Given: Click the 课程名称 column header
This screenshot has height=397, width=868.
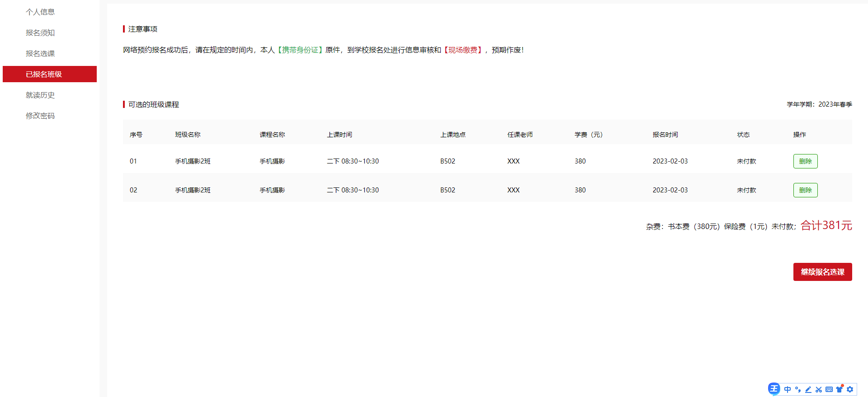Looking at the screenshot, I should click(272, 135).
